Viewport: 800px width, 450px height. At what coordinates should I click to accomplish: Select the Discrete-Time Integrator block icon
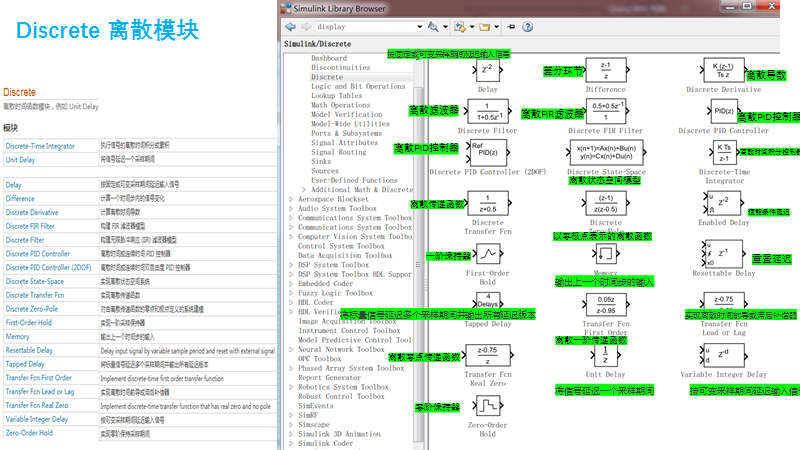[x=724, y=153]
